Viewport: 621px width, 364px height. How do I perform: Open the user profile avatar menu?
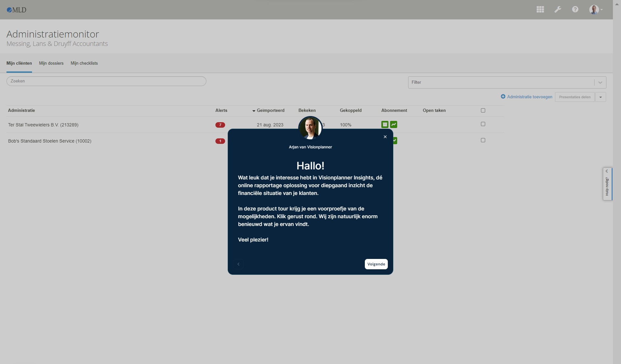pyautogui.click(x=595, y=10)
